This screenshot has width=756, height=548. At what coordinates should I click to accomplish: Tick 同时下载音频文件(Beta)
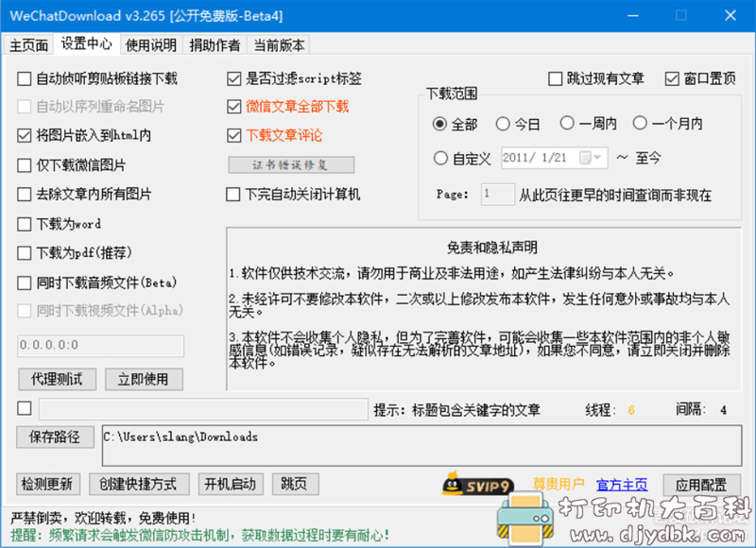coord(25,283)
